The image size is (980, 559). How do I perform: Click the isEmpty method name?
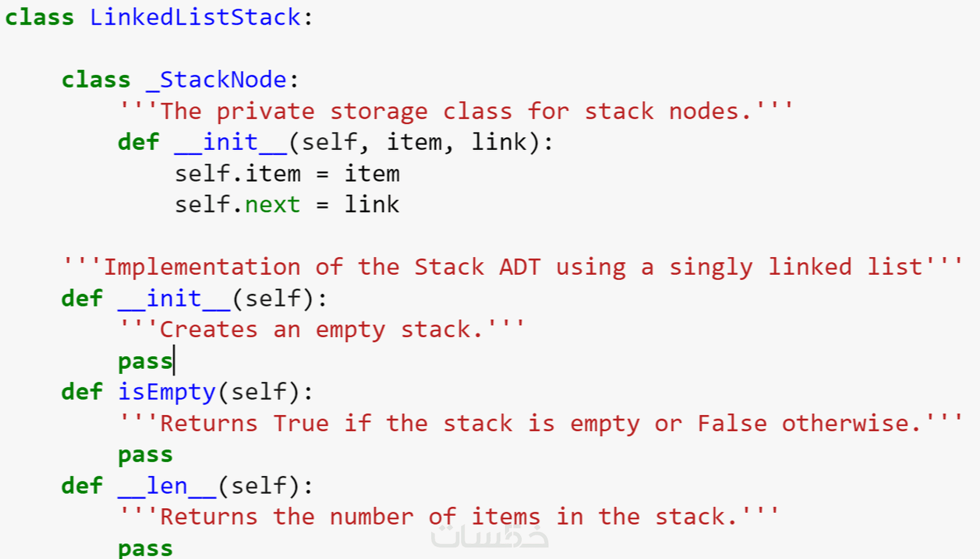(x=167, y=392)
